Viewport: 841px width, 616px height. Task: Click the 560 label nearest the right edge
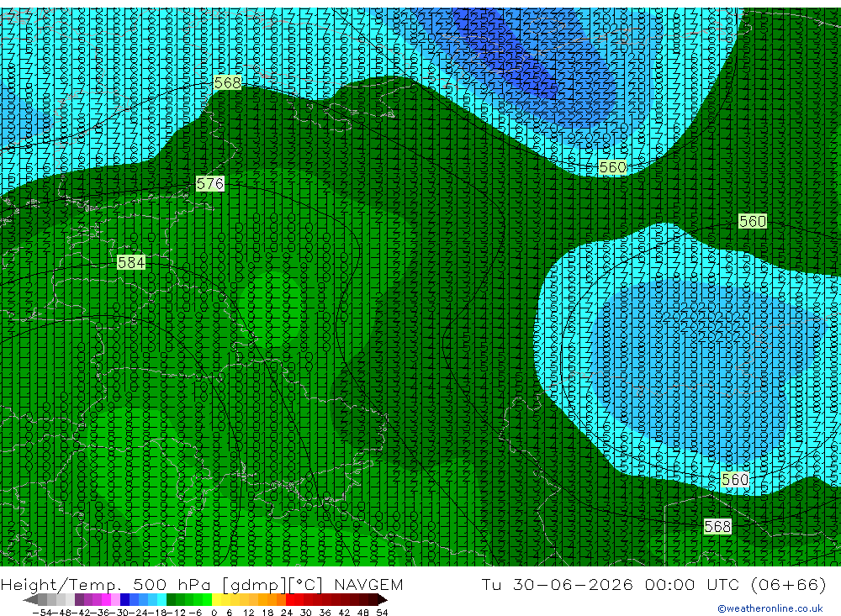753,221
